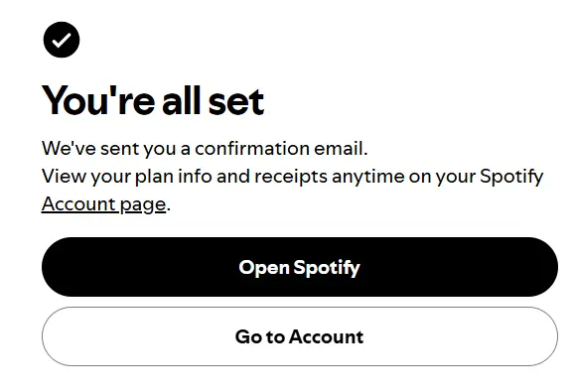Click the confirmation email sentence
Image resolution: width=574 pixels, height=392 pixels.
tap(205, 149)
